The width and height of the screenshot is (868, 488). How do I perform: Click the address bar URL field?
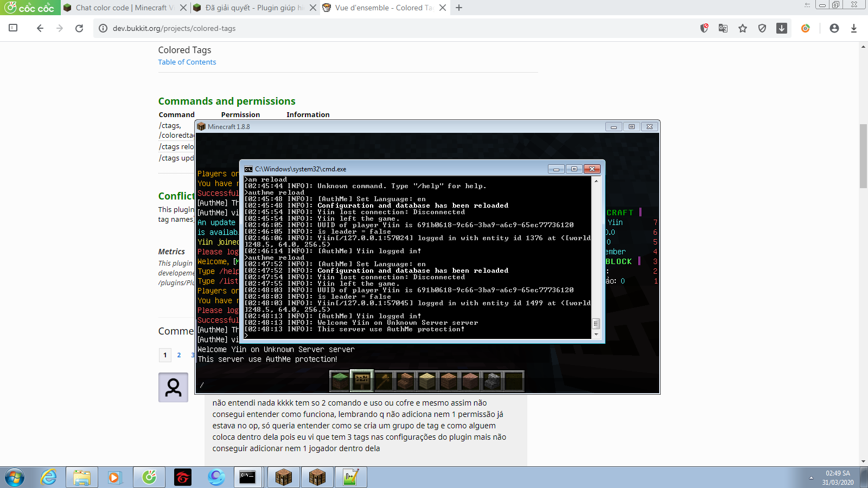[380, 28]
